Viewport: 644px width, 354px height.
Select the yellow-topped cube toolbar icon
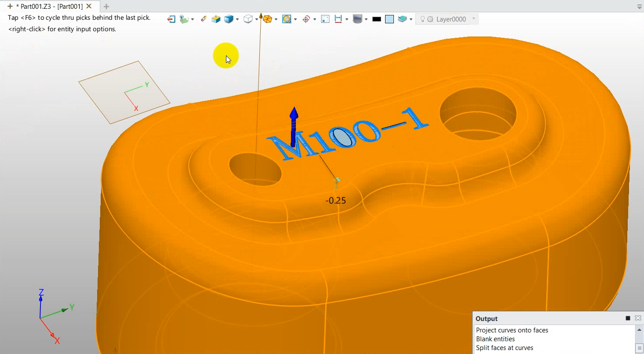tap(216, 19)
